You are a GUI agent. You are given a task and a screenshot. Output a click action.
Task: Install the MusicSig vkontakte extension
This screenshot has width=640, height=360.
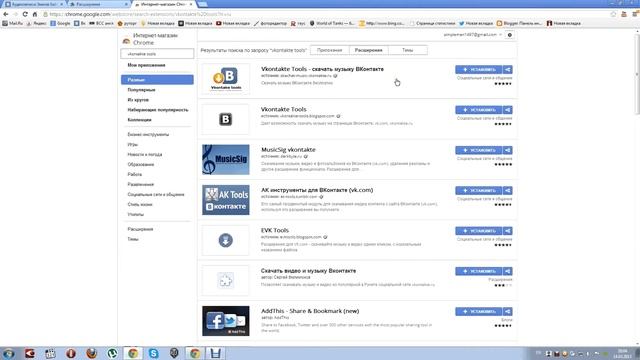tap(479, 150)
